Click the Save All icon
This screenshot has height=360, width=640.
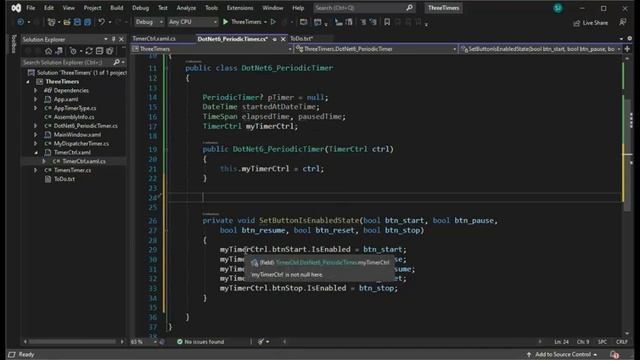[x=87, y=22]
